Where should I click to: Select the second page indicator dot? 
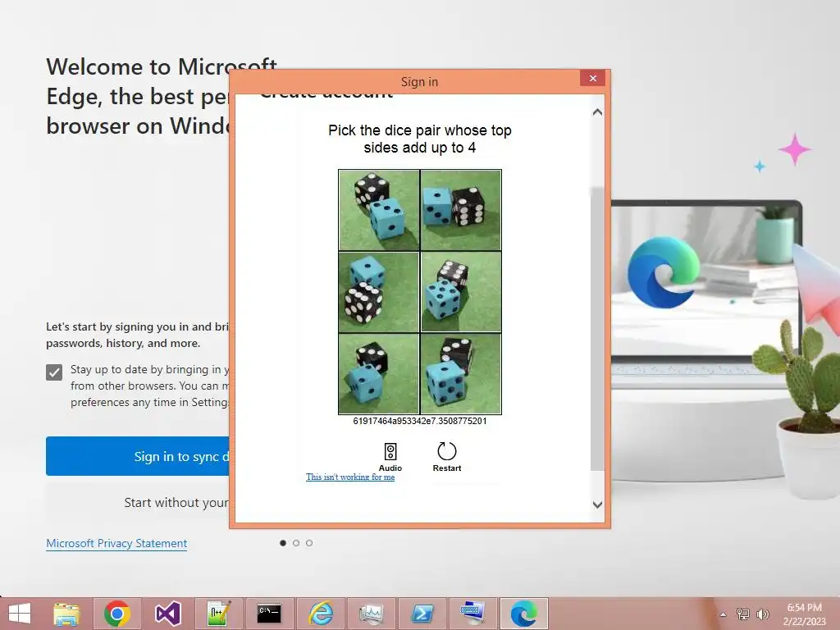[296, 543]
